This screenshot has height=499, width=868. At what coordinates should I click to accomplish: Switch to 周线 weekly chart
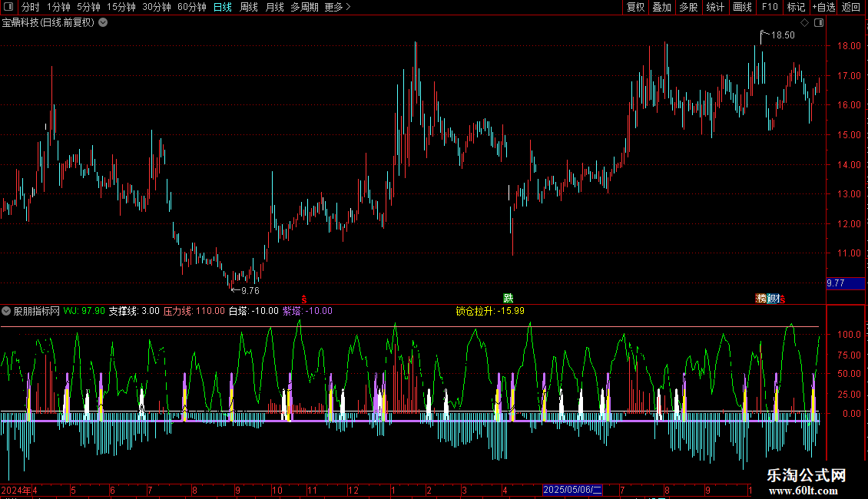pos(249,7)
